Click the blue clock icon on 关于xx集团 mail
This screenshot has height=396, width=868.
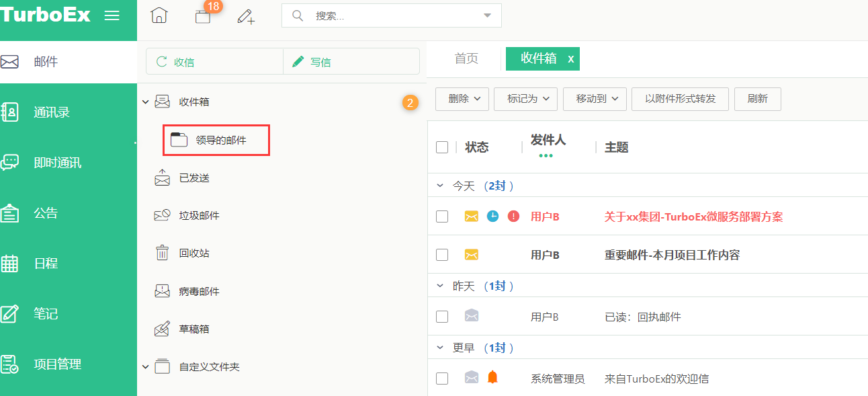492,216
